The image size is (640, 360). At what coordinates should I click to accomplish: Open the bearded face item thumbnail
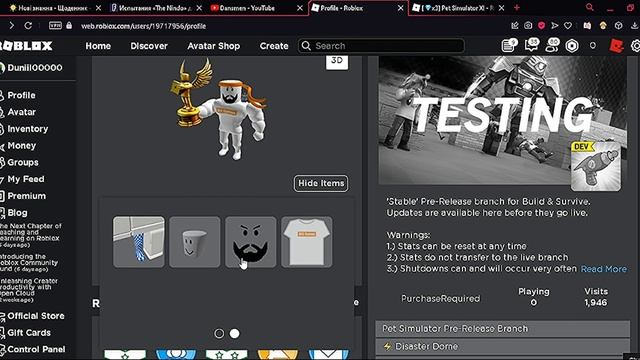click(251, 242)
